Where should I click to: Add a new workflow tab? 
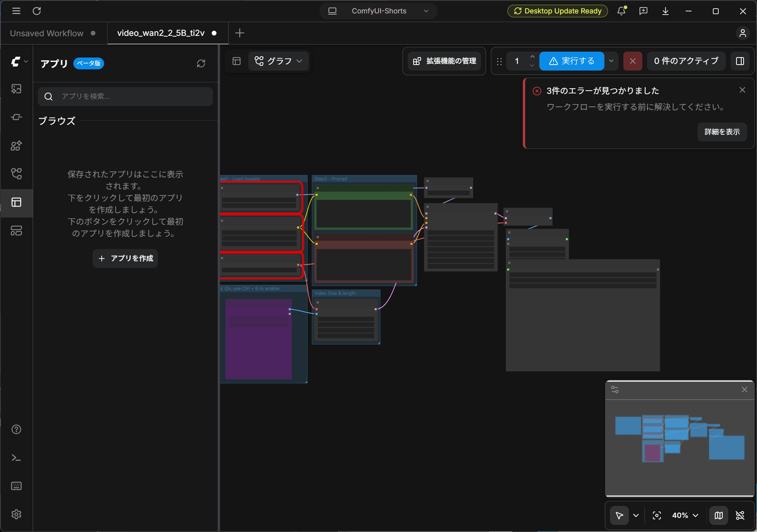240,33
